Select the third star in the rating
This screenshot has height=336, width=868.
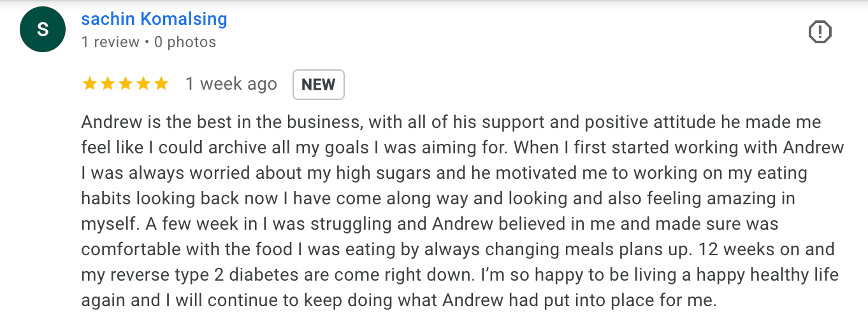126,84
